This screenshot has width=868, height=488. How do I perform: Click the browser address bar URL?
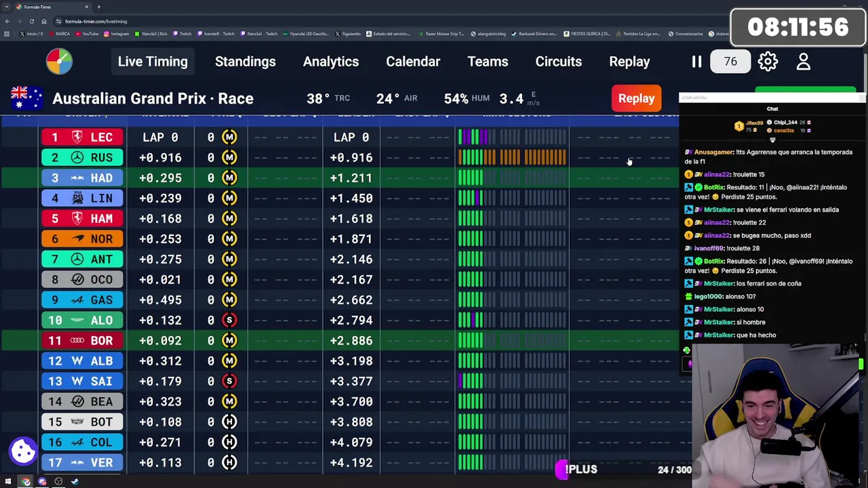pos(96,21)
